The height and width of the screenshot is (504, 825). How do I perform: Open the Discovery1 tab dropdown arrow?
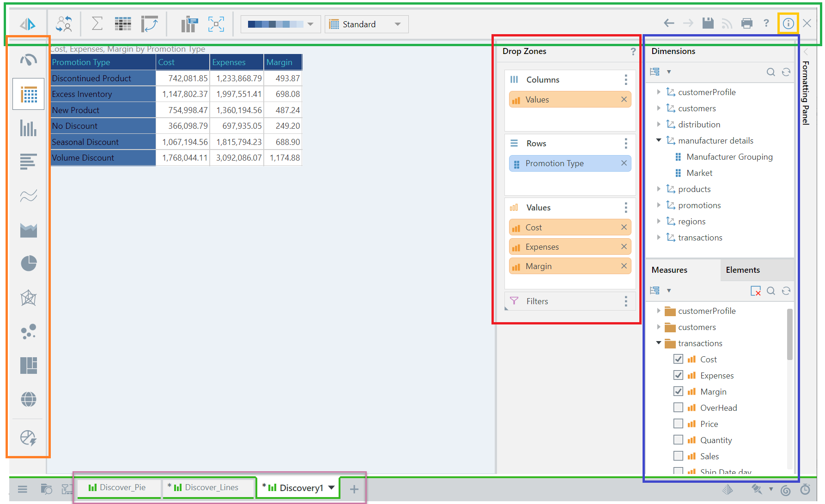[331, 488]
